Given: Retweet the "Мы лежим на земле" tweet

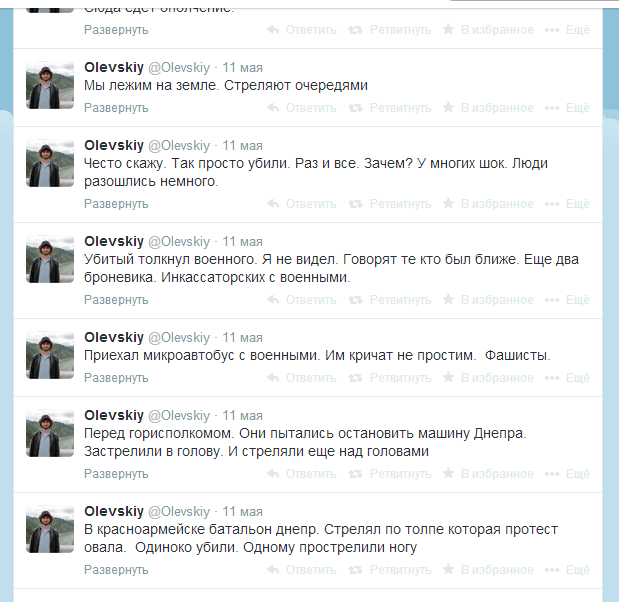Looking at the screenshot, I should pos(390,108).
